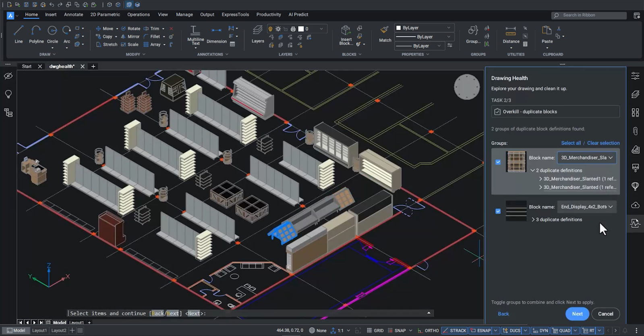Viewport: 644px width, 336px height.
Task: Open the Annotate ribbon tab
Action: [73, 15]
